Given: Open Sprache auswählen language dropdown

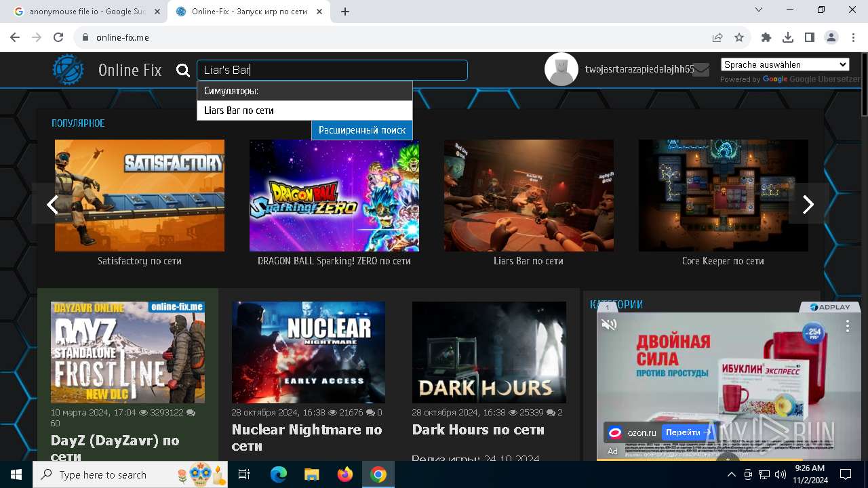Looking at the screenshot, I should click(785, 64).
